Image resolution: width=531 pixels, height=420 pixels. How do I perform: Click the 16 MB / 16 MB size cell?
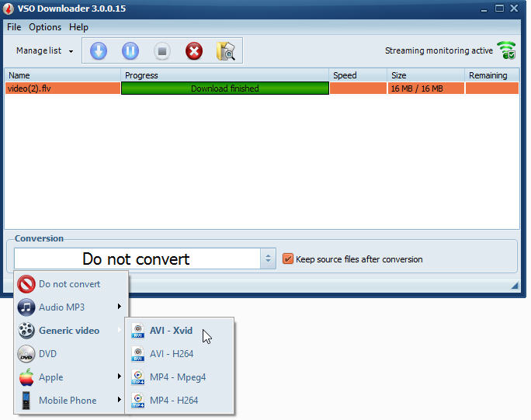(426, 89)
